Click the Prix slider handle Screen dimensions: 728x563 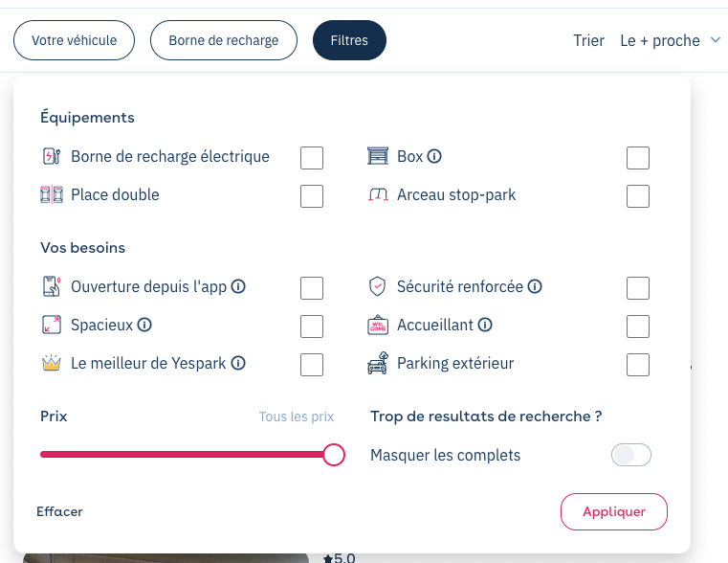click(x=333, y=454)
